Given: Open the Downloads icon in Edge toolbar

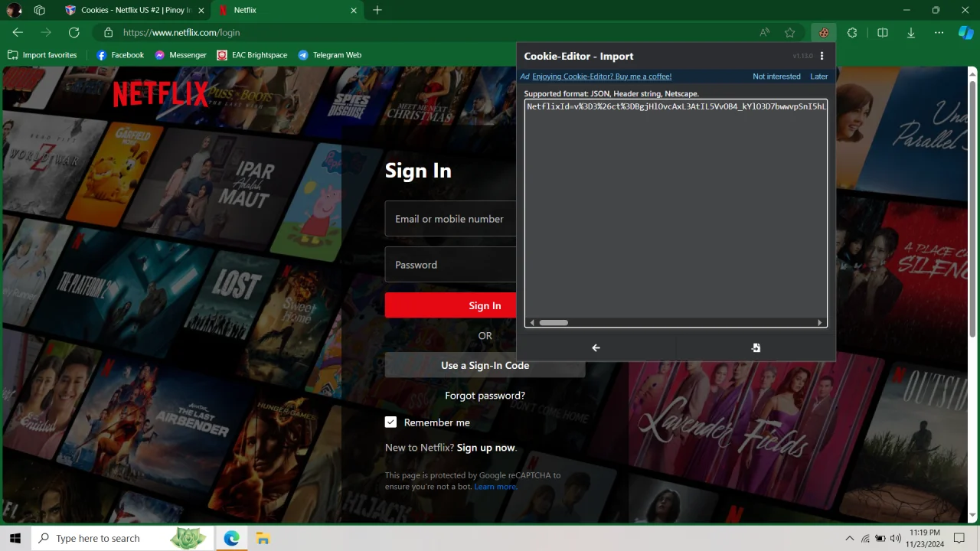Looking at the screenshot, I should click(x=911, y=33).
